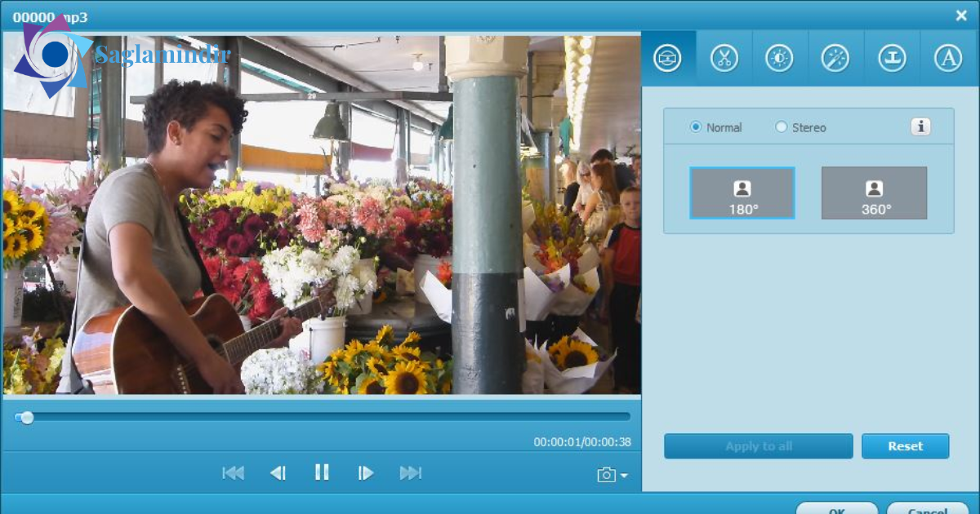The width and height of the screenshot is (980, 514).
Task: Open the subtitle tab icon
Action: [892, 58]
